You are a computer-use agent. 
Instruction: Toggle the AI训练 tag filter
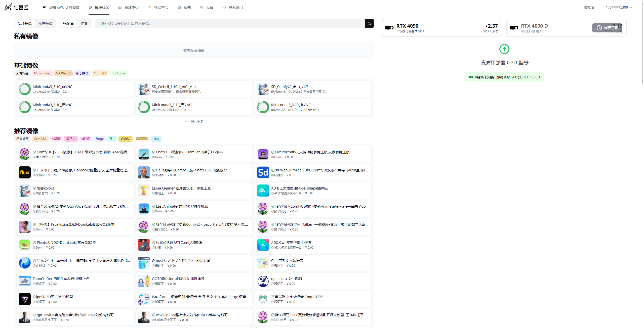point(86,139)
